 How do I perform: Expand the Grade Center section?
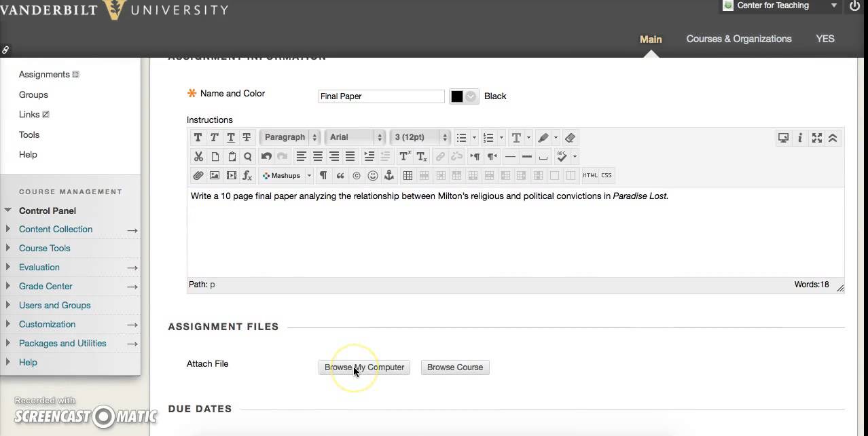[x=7, y=286]
